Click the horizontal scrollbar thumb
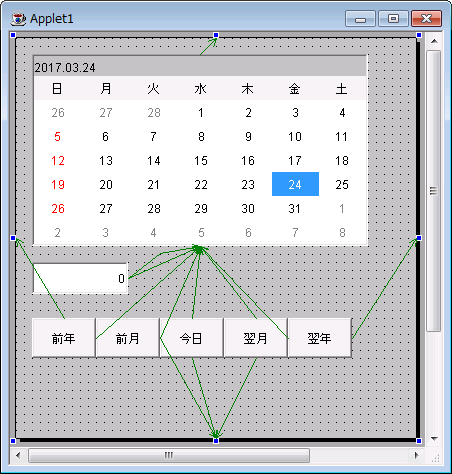The height and width of the screenshot is (474, 452). coord(169,455)
